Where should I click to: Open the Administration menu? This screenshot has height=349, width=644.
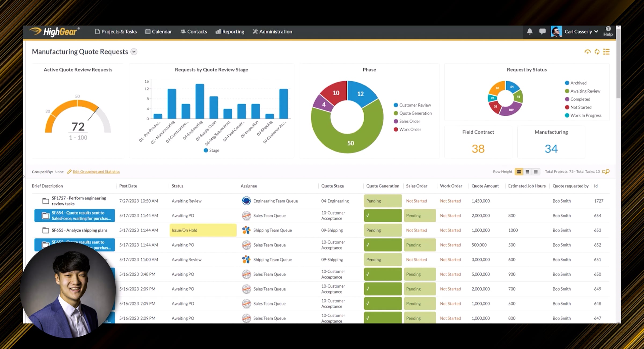(272, 32)
